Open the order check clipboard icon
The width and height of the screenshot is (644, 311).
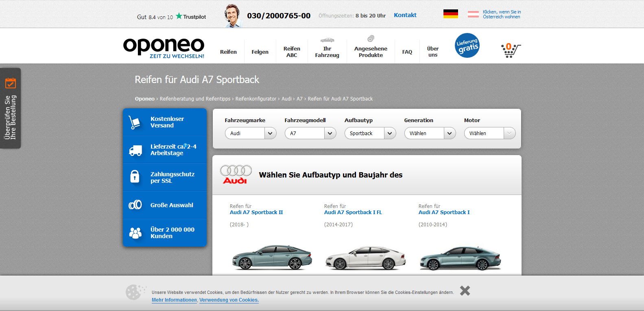coord(11,83)
